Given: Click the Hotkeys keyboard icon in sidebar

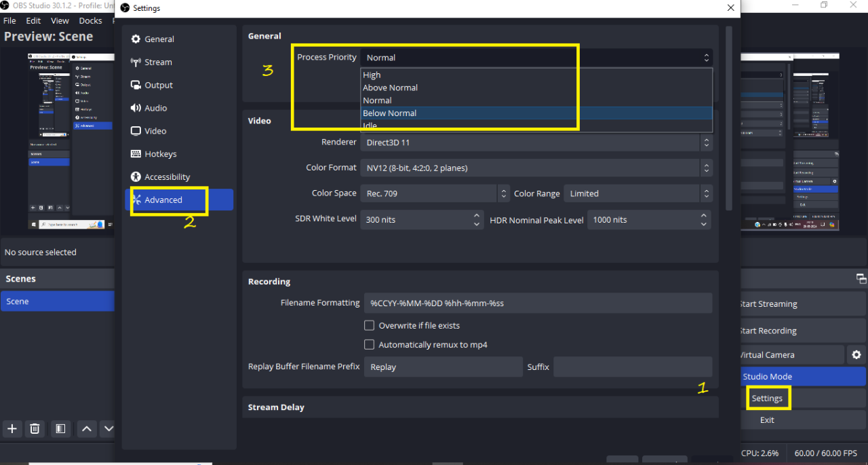Looking at the screenshot, I should coord(136,154).
